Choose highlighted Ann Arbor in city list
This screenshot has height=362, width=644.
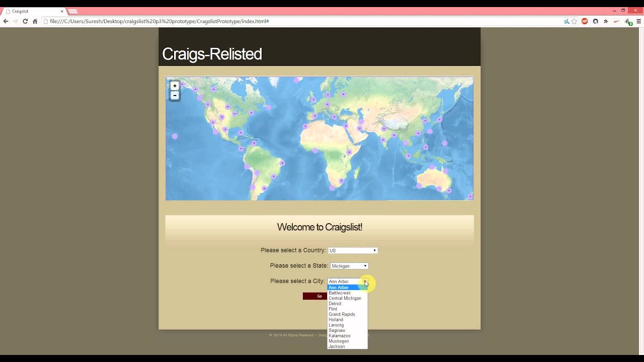[347, 288]
